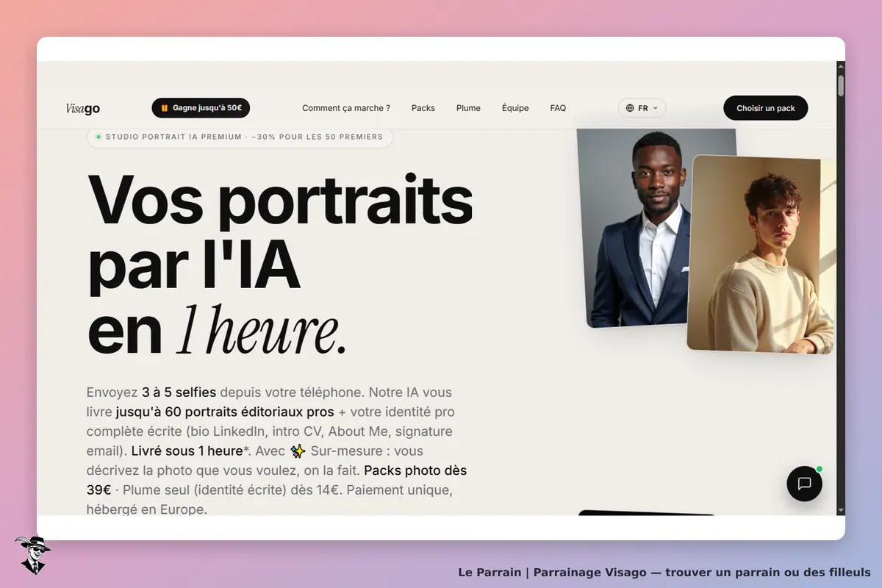Image resolution: width=882 pixels, height=588 pixels.
Task: Click the portrait of the man in the suit
Action: tap(636, 228)
